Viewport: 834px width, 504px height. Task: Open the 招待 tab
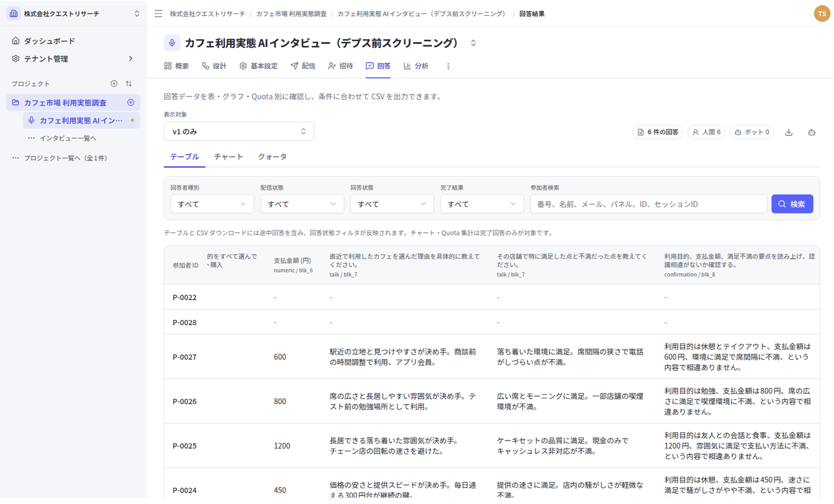point(340,66)
